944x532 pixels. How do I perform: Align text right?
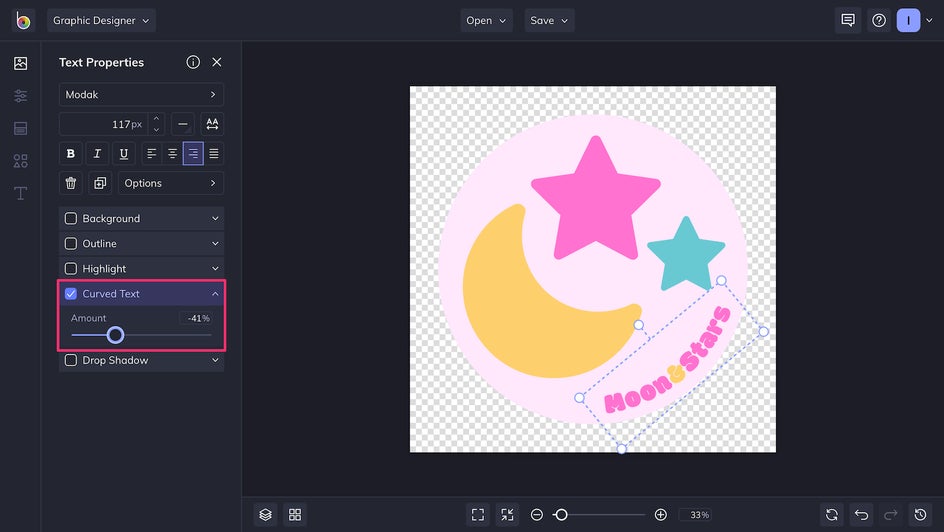coord(193,153)
